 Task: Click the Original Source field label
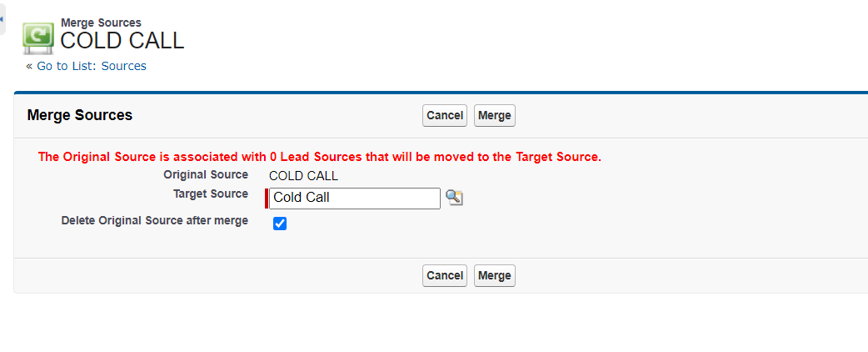click(206, 174)
